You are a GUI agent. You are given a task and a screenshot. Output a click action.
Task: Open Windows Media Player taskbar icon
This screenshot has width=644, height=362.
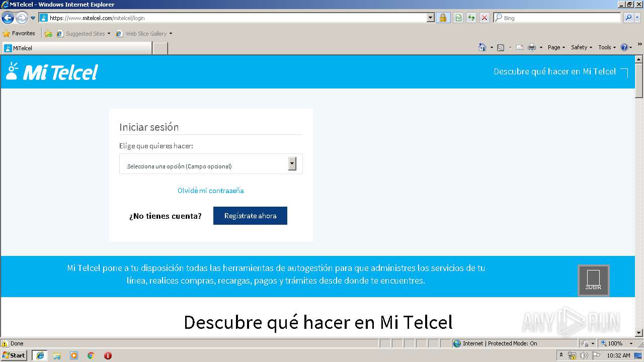pyautogui.click(x=74, y=355)
